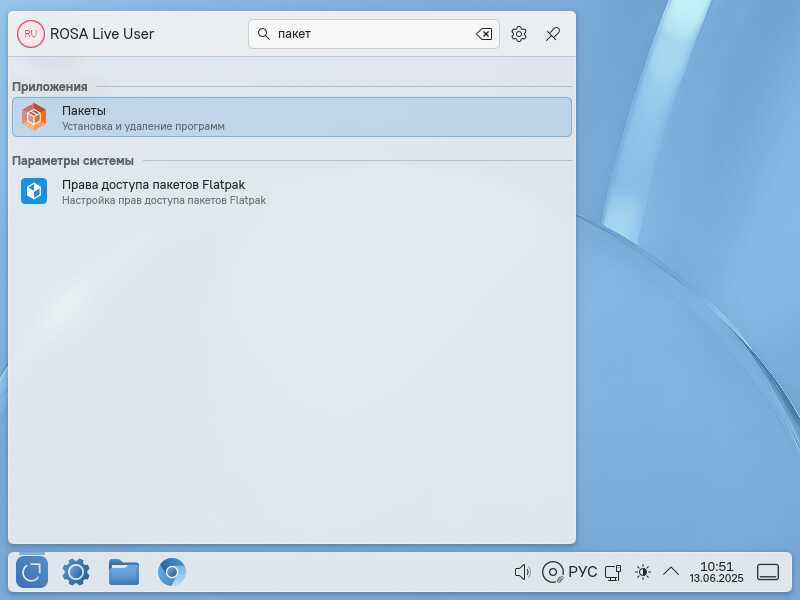Launch the Пакеты application
This screenshot has height=600, width=800.
pos(292,117)
